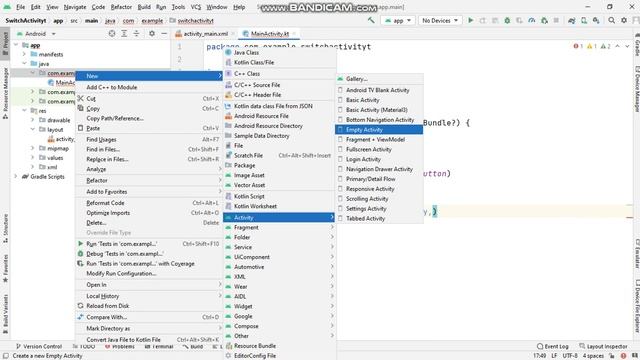Viewport: 640px width, 360px height.
Task: Jump to next highlighted error arrow
Action: click(627, 46)
